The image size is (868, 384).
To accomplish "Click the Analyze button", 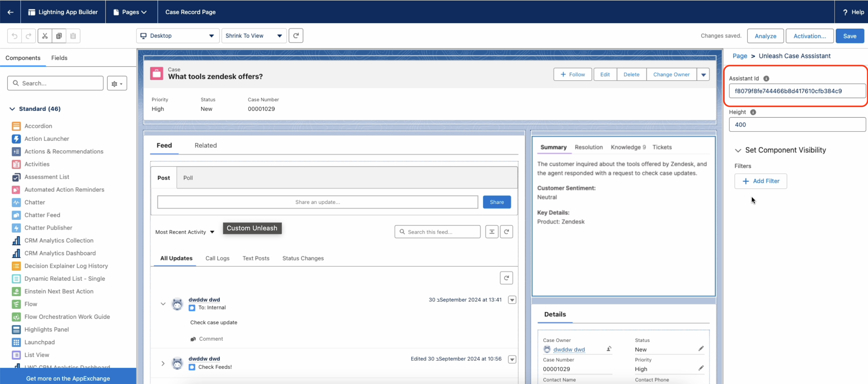I will pyautogui.click(x=765, y=36).
